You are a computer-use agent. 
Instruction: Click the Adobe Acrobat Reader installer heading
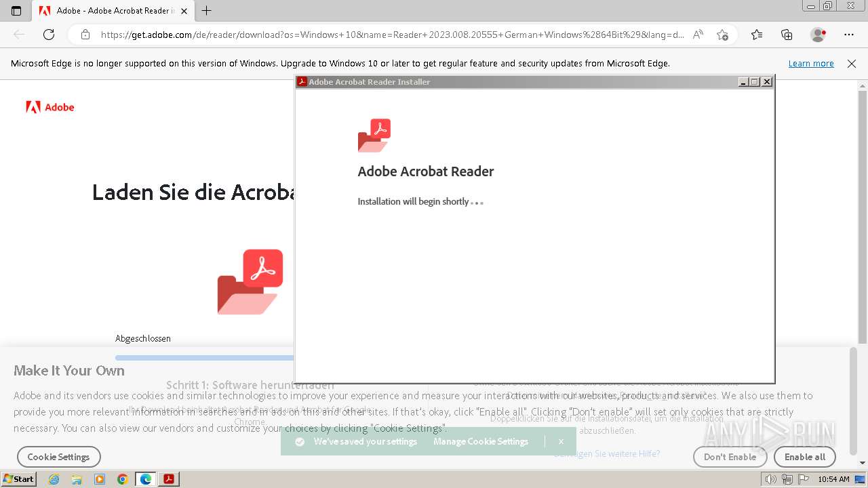[426, 171]
